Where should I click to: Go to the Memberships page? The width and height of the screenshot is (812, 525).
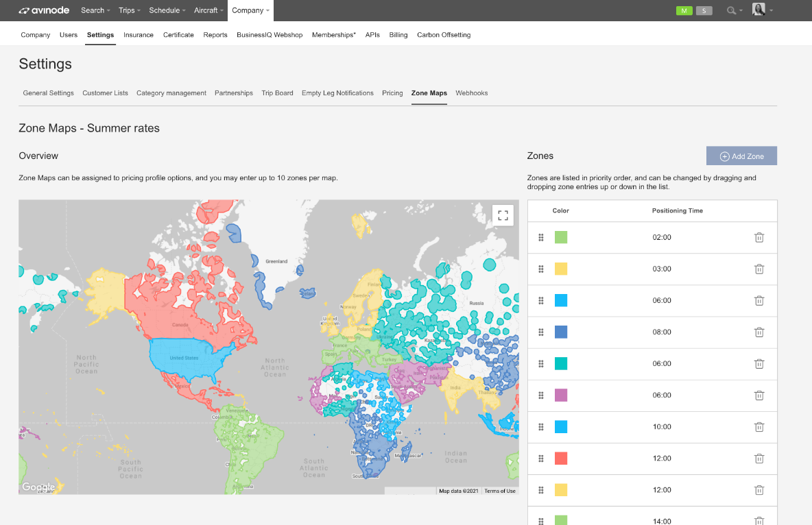(334, 35)
